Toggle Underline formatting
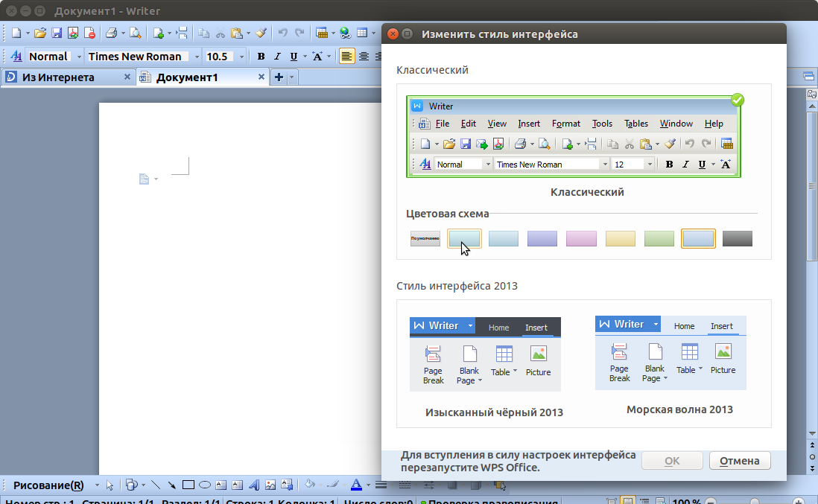 [x=294, y=57]
